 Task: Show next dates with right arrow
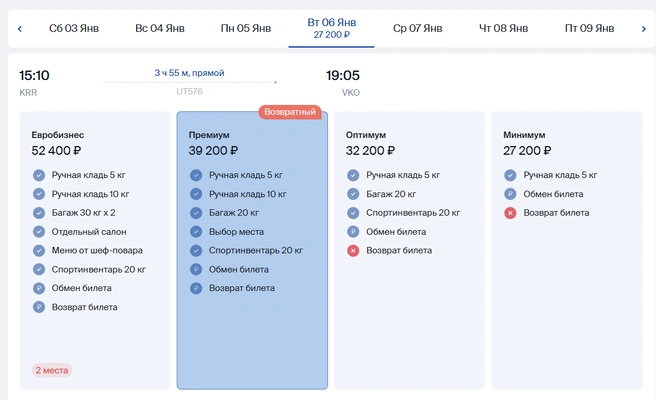click(643, 29)
